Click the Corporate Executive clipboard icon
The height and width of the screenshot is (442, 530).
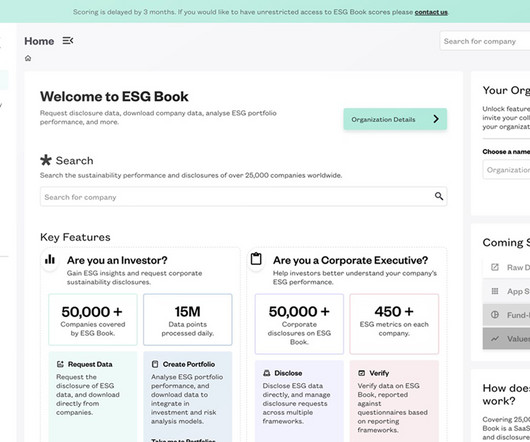[x=256, y=259]
